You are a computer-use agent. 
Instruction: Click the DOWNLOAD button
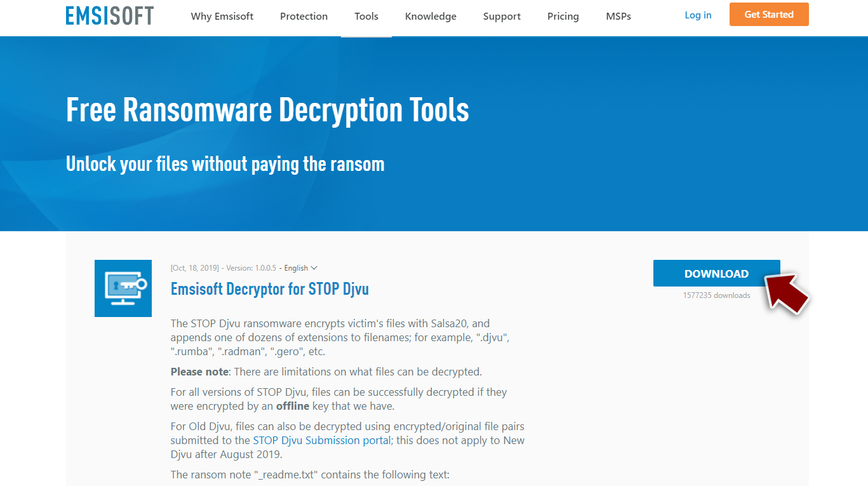[x=716, y=274]
